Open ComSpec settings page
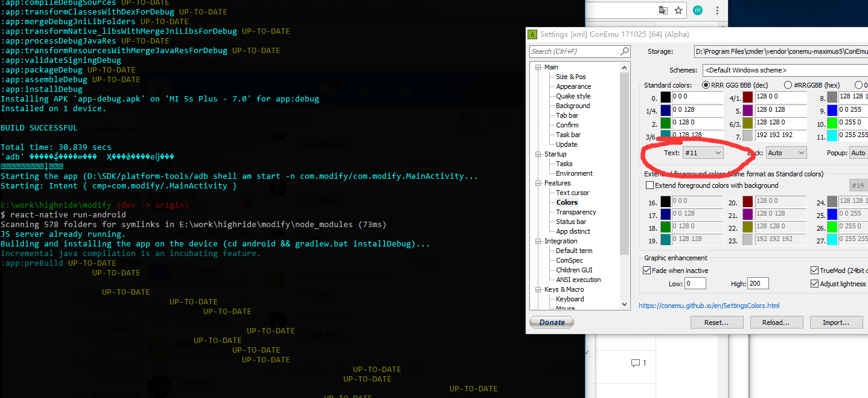Viewport: 868px width, 398px height. 569,260
